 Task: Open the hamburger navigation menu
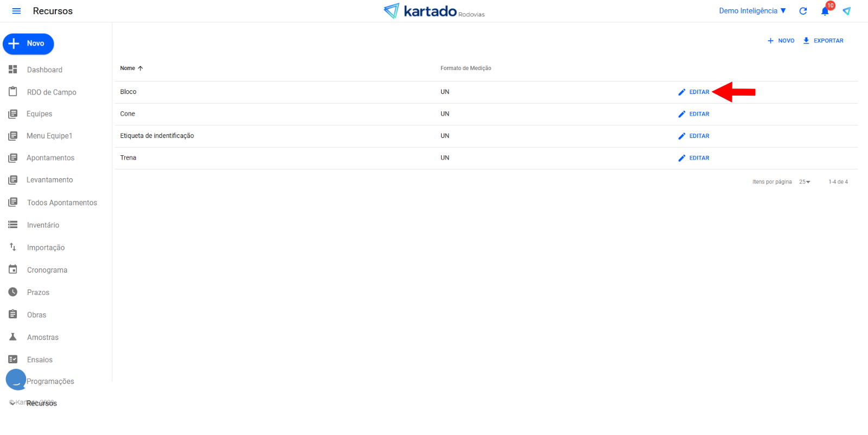point(16,11)
